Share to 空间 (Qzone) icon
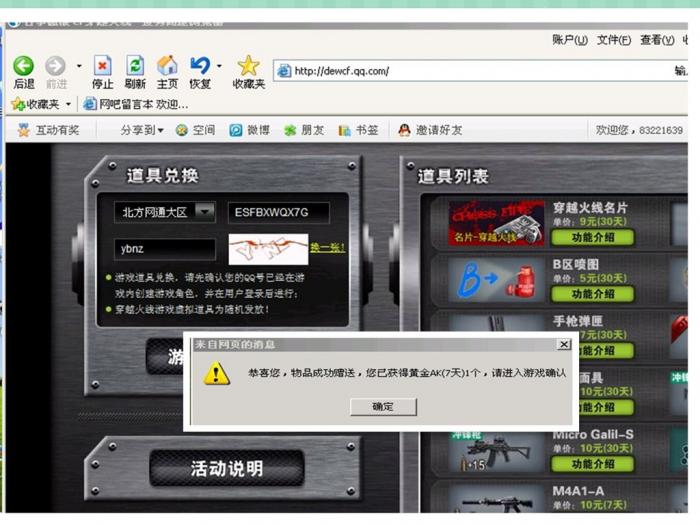This screenshot has height=525, width=700. [182, 130]
